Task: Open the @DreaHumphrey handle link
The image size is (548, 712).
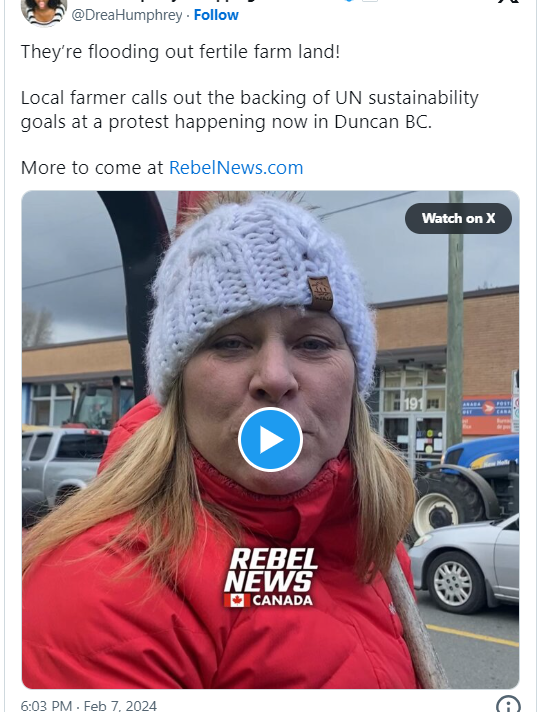Action: 127,15
